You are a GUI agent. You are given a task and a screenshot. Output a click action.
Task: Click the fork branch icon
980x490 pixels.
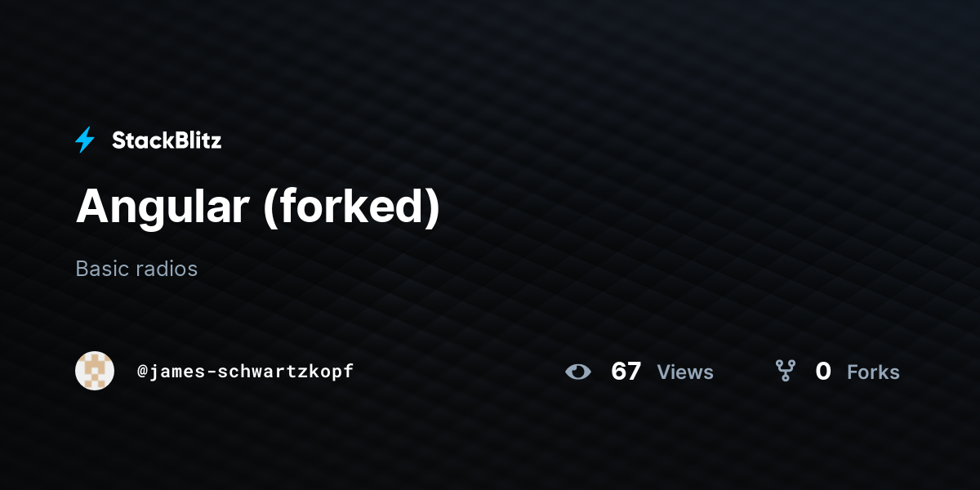pos(786,372)
